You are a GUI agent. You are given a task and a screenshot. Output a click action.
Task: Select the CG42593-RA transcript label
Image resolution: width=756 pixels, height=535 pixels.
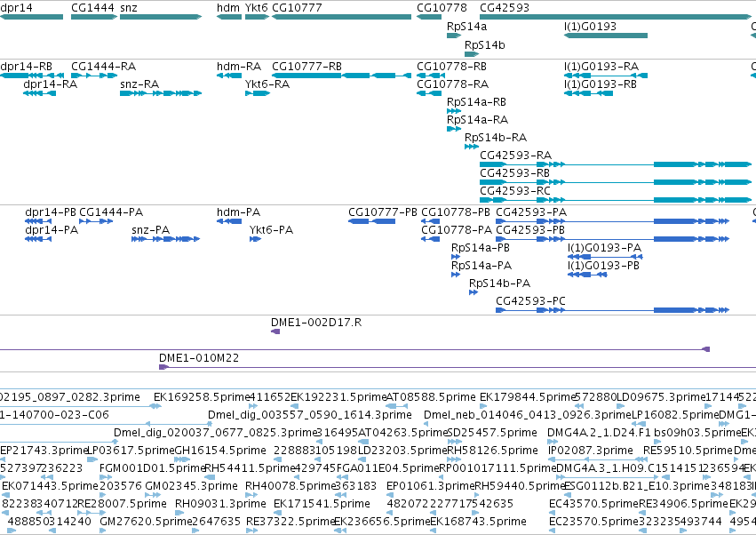[516, 156]
